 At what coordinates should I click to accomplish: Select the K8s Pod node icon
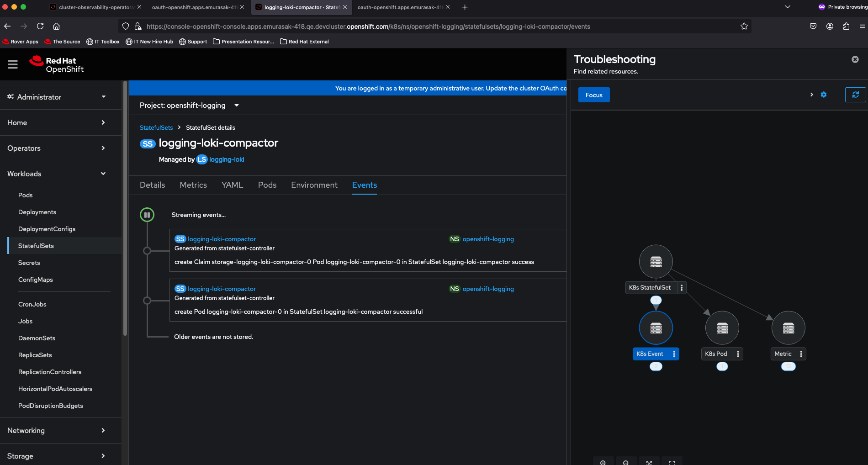(722, 328)
